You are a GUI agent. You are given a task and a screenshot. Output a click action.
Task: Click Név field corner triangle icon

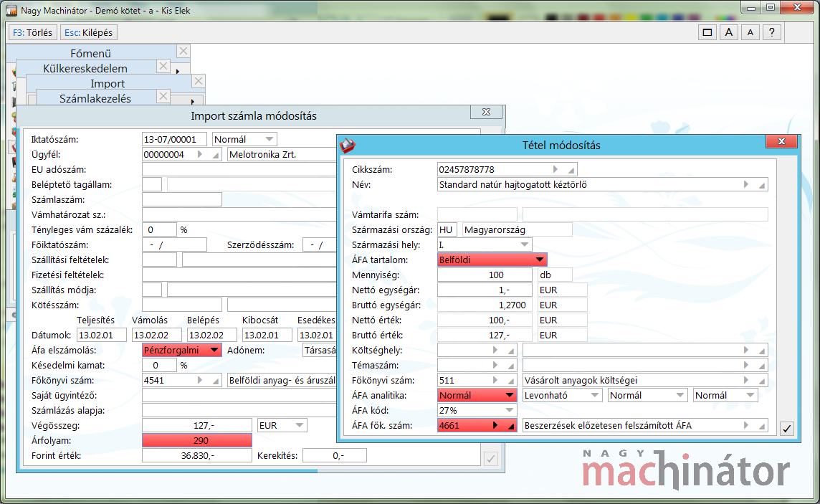coord(762,185)
